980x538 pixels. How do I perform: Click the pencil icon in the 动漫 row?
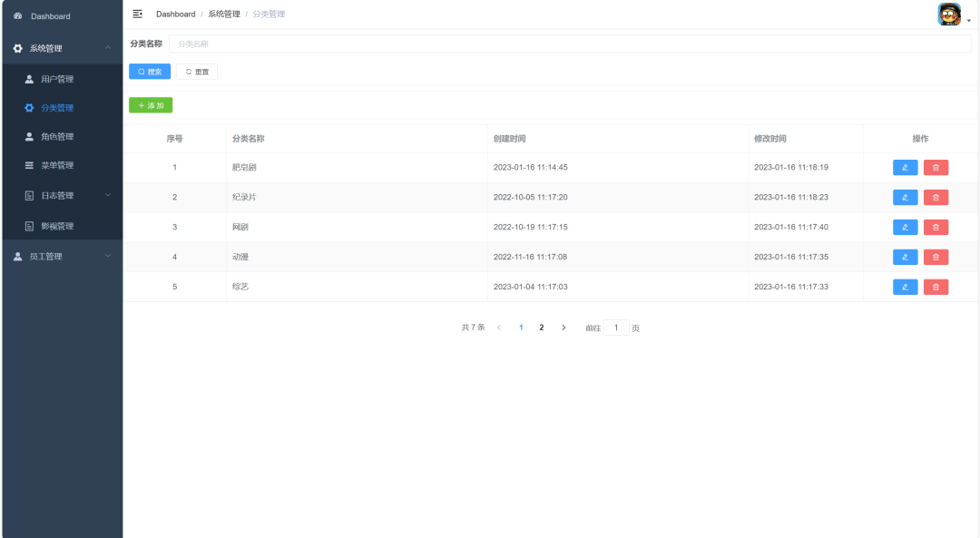(x=905, y=257)
